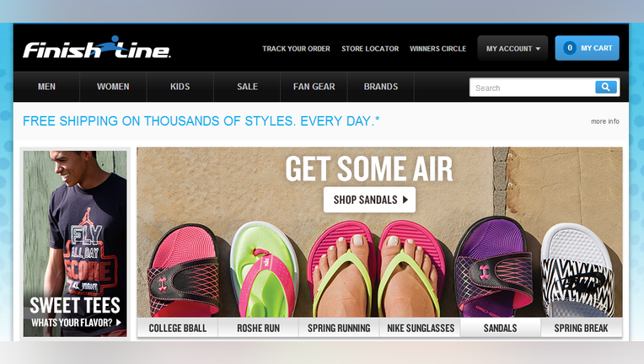Click the Shop Sandals button
This screenshot has height=364, width=644.
[x=370, y=200]
